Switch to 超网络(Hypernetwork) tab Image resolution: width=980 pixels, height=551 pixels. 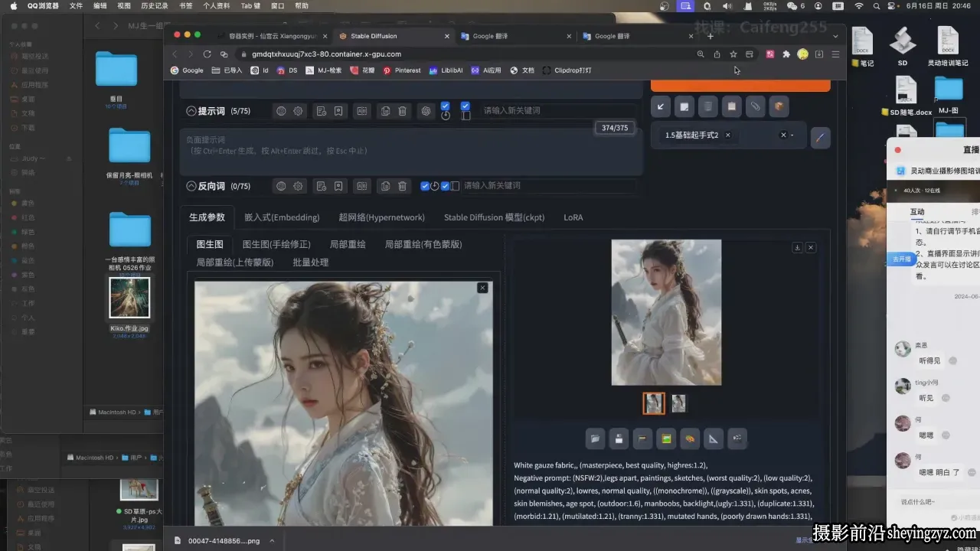coord(381,217)
